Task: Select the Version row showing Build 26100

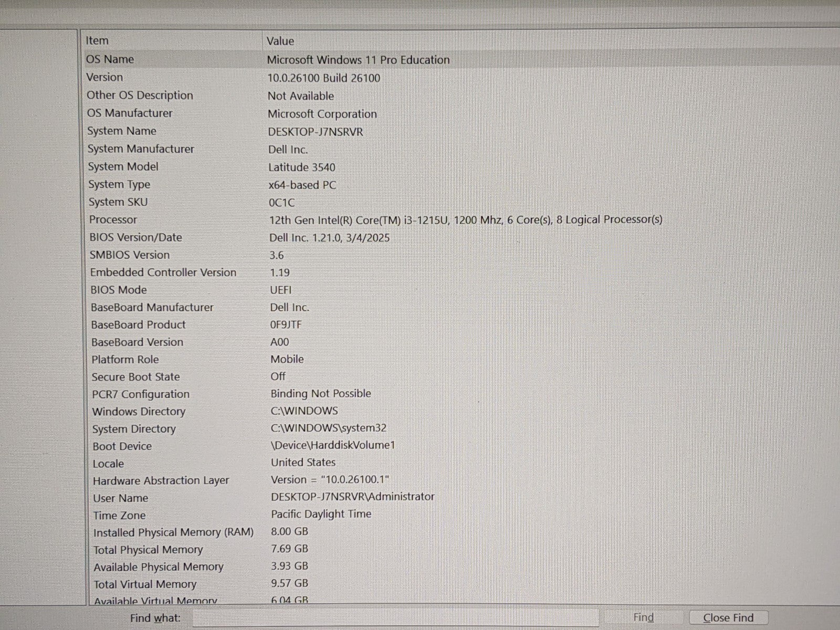Action: point(105,77)
